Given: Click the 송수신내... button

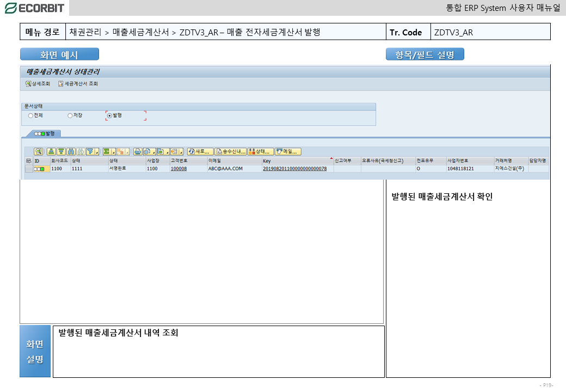Looking at the screenshot, I should point(231,151).
